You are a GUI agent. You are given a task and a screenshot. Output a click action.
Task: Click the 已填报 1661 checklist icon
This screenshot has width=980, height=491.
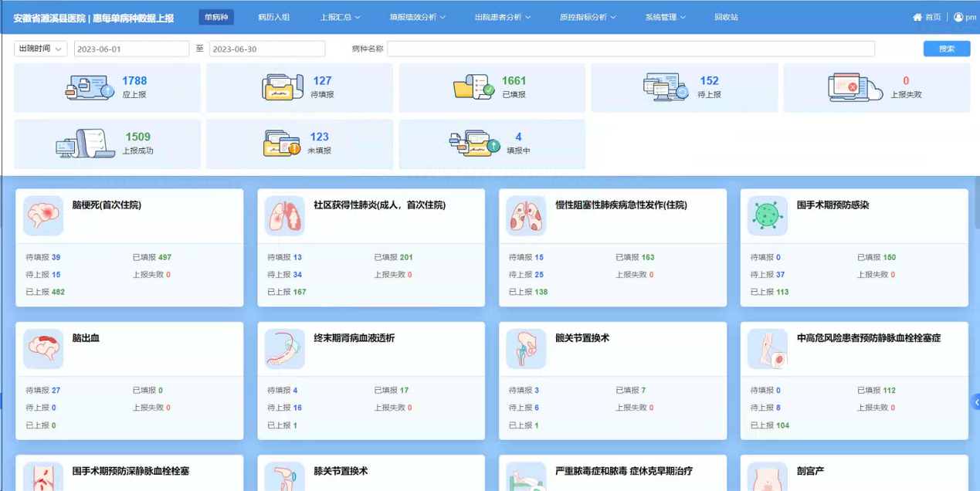[473, 87]
